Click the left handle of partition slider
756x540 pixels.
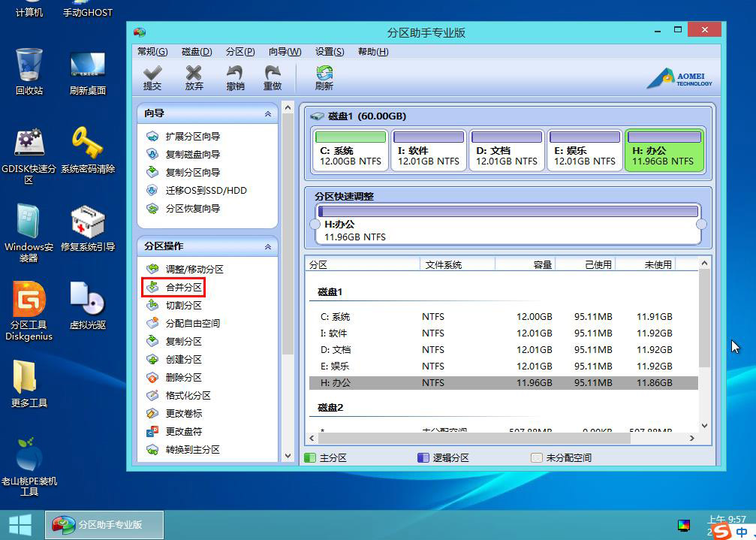(x=315, y=225)
